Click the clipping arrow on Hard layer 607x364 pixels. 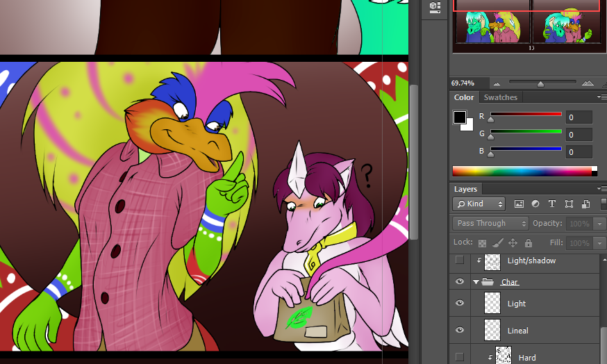(x=490, y=357)
